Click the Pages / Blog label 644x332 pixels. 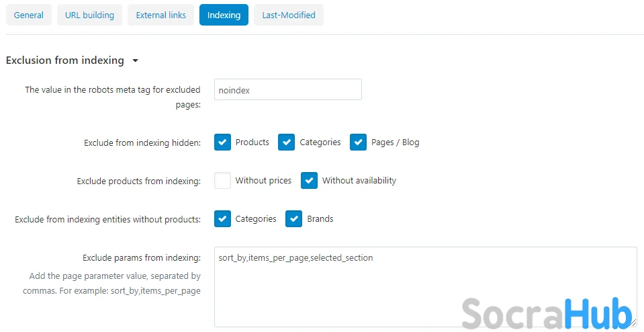[395, 142]
